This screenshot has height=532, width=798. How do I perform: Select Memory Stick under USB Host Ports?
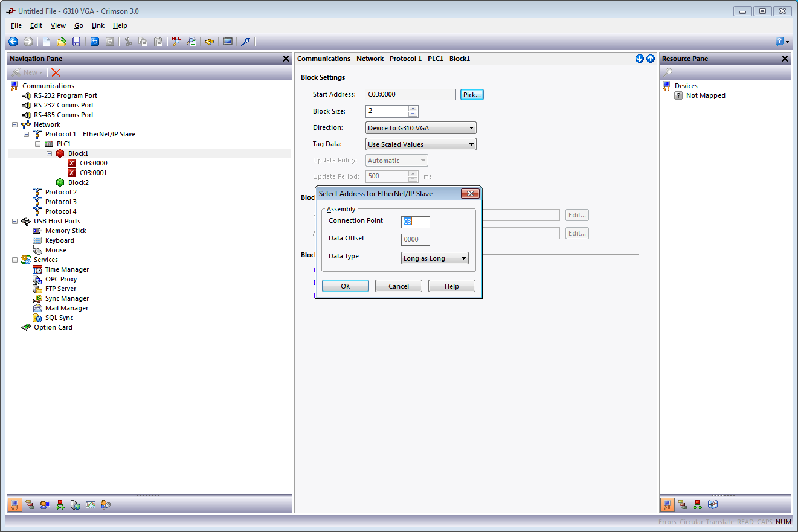click(66, 231)
